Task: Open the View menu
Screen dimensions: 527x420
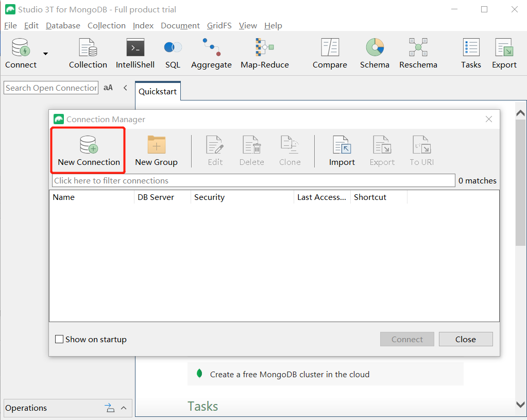Action: (248, 26)
